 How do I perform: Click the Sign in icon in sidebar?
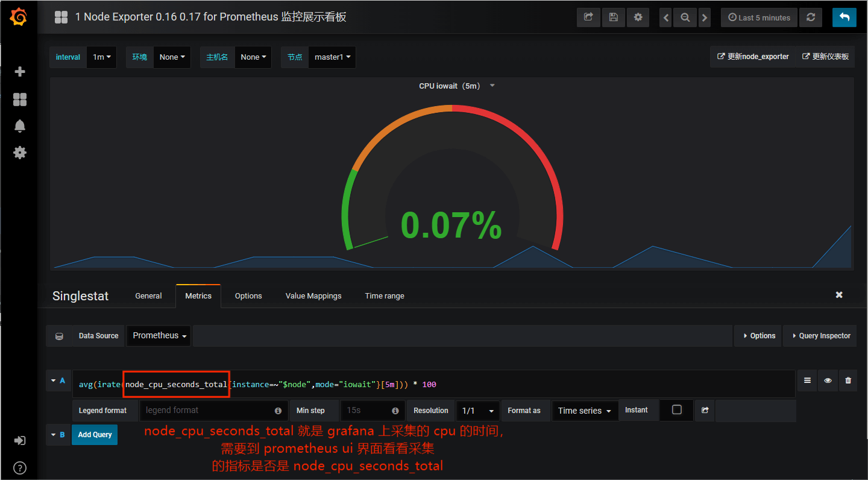click(20, 441)
